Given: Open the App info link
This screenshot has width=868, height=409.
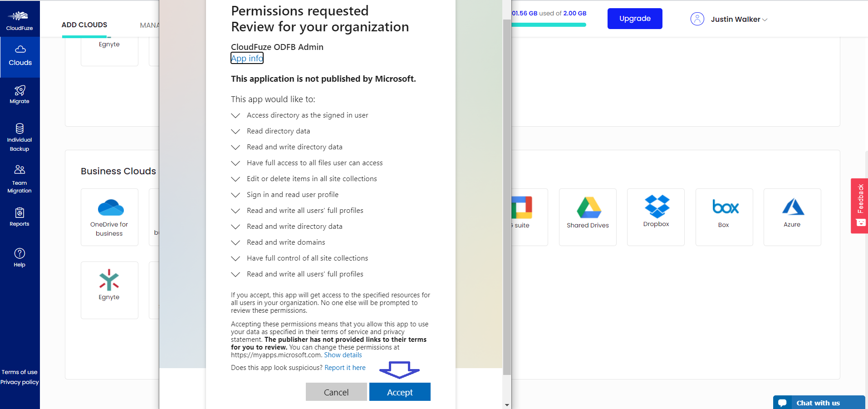Looking at the screenshot, I should click(x=247, y=59).
